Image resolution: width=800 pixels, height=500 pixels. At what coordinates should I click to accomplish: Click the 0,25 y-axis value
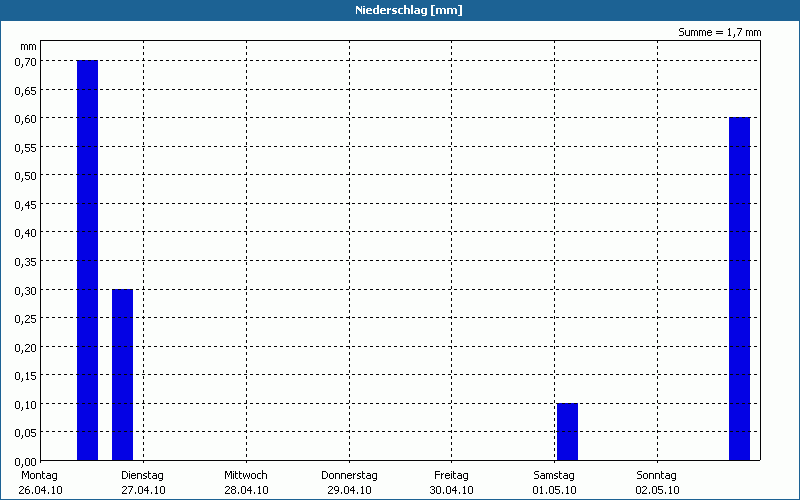pos(26,319)
